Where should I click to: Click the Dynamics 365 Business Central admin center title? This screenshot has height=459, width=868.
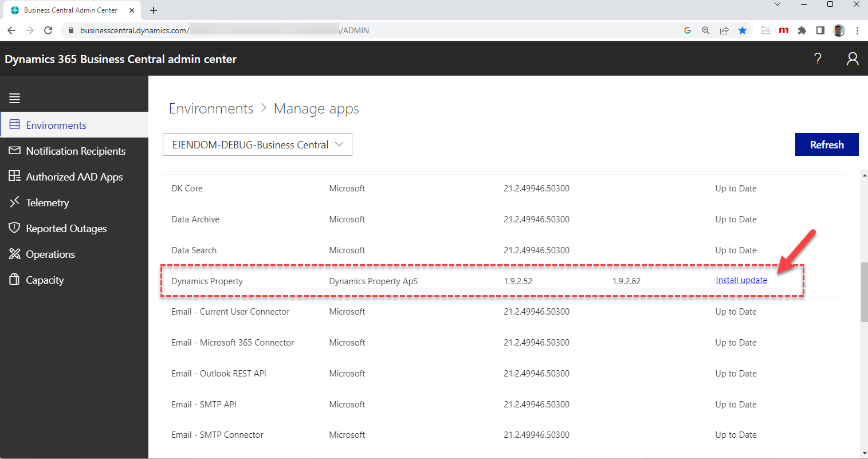coord(120,59)
